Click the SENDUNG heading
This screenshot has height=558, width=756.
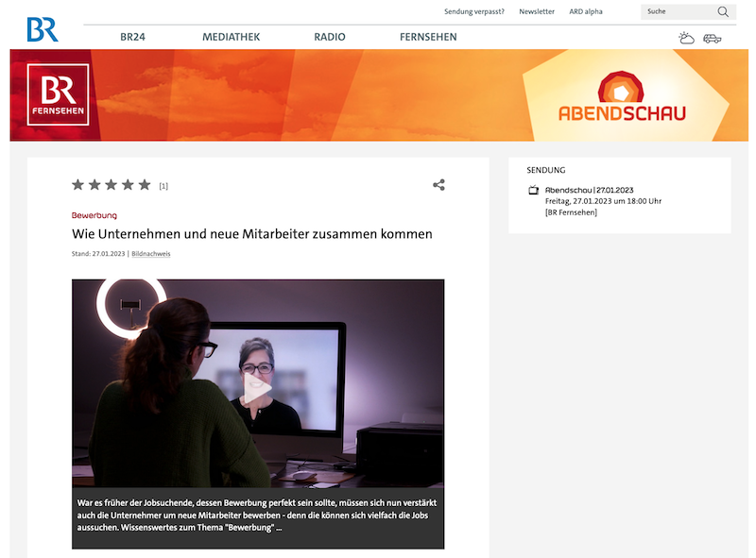[546, 170]
